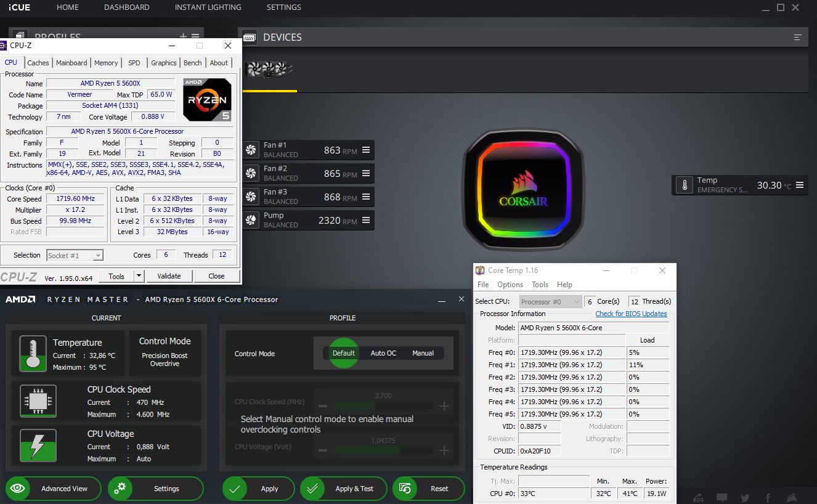Open the Fan #1 hamburger menu
Viewport: 817px width, 504px height.
[366, 150]
